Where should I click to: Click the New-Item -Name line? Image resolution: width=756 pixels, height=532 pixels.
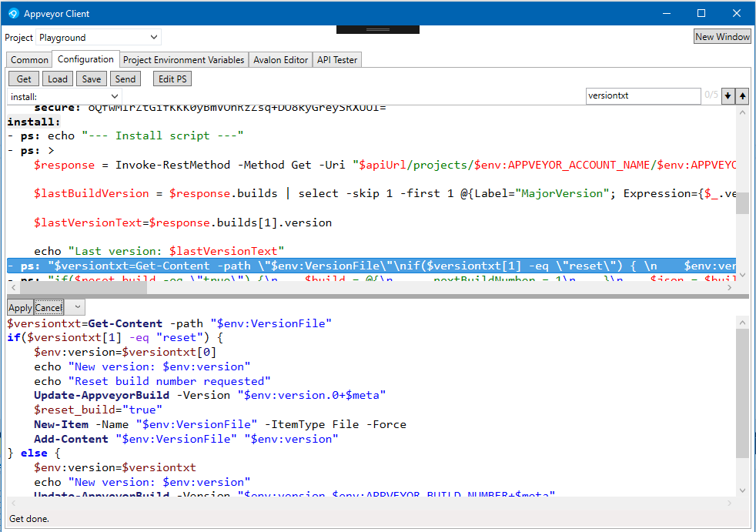click(220, 424)
